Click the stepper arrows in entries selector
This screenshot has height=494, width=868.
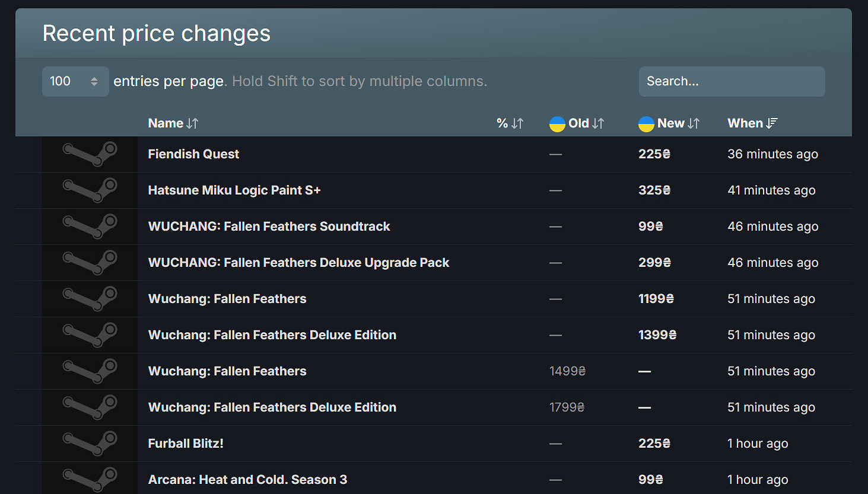click(x=94, y=81)
